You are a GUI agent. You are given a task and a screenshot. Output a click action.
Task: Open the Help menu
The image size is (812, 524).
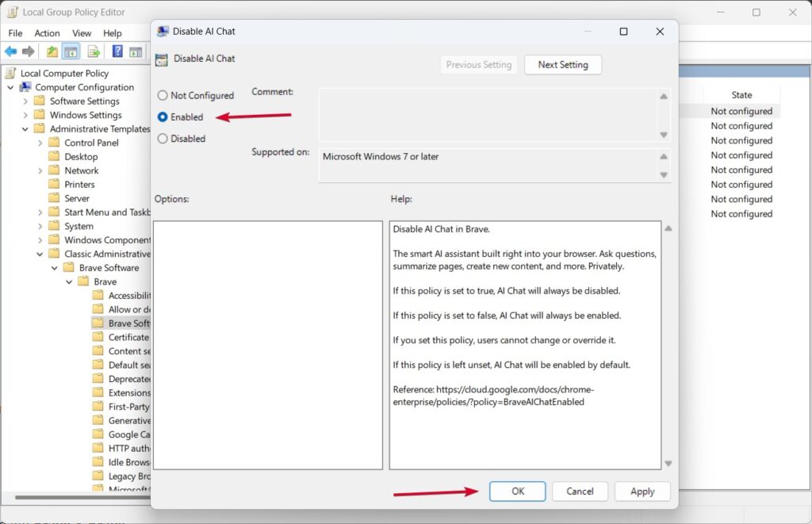[x=113, y=33]
